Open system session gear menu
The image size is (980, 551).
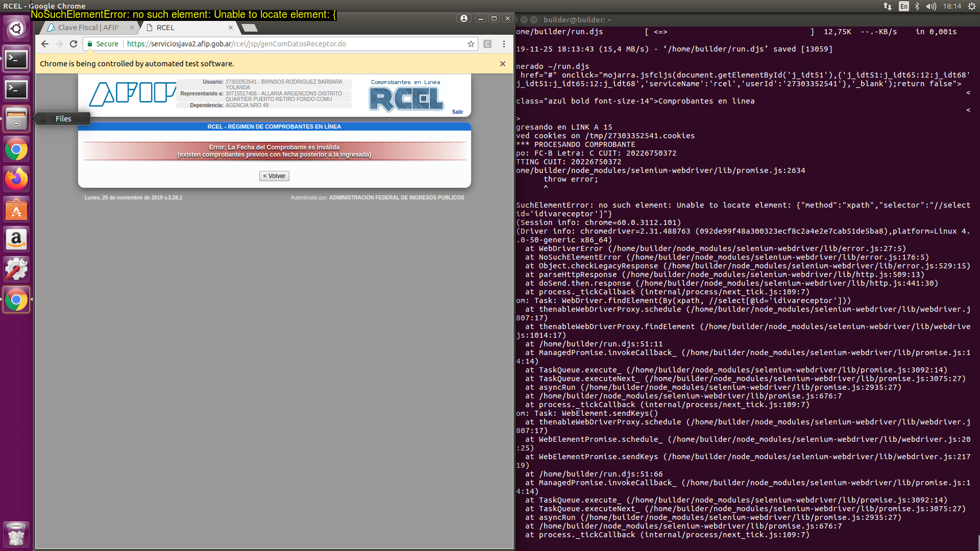[x=971, y=6]
